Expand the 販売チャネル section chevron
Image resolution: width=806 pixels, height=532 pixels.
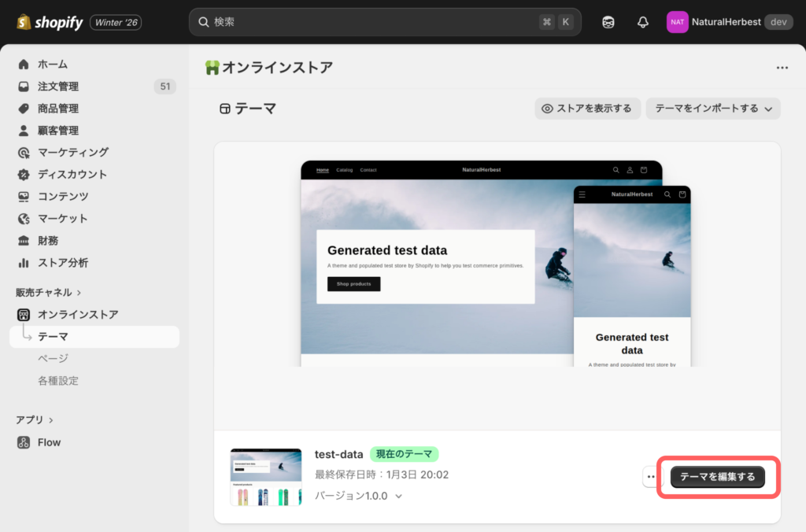point(79,293)
